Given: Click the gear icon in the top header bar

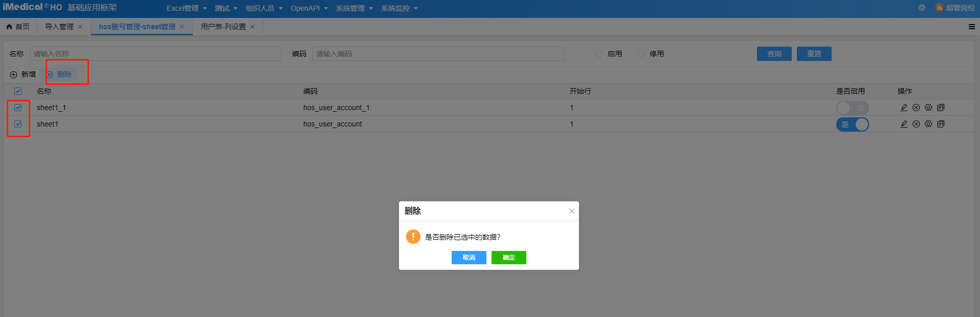Looking at the screenshot, I should pos(922,8).
